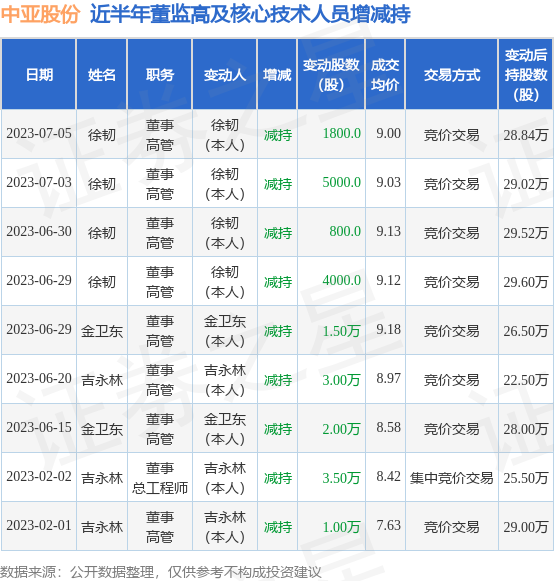Viewport: 554px width, 581px height.
Task: Click the holding value 25.50万
Action: [525, 478]
